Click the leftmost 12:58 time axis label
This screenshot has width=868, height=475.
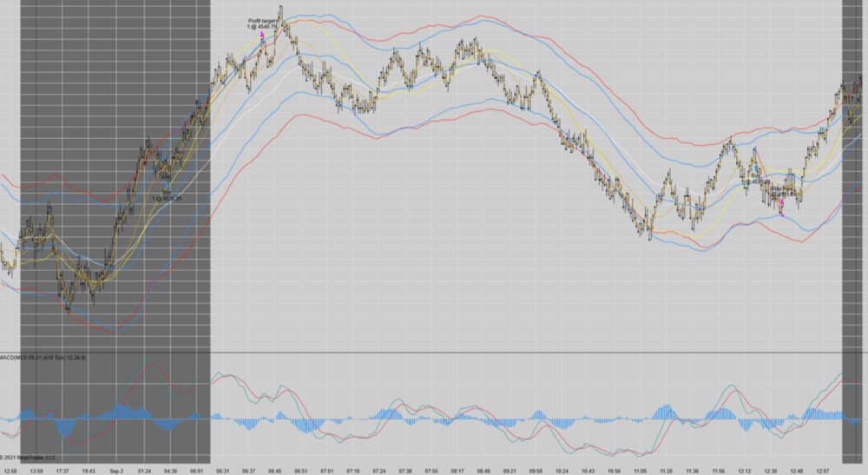coord(10,471)
